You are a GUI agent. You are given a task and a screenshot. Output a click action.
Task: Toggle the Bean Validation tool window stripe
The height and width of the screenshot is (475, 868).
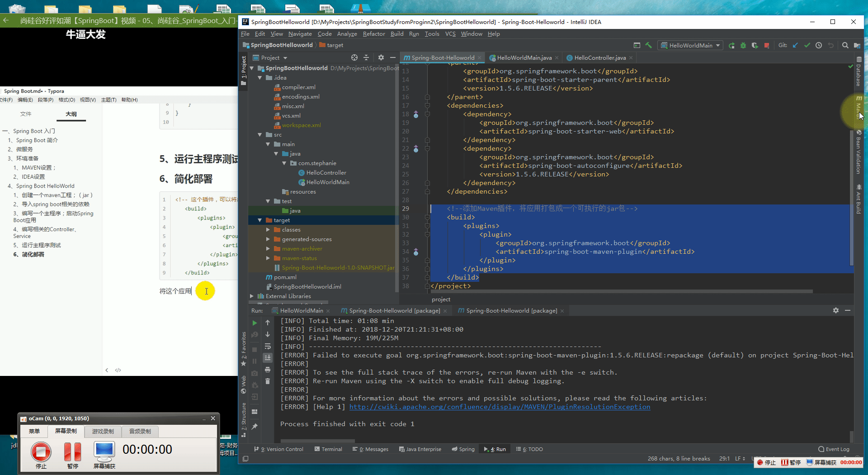click(x=859, y=152)
